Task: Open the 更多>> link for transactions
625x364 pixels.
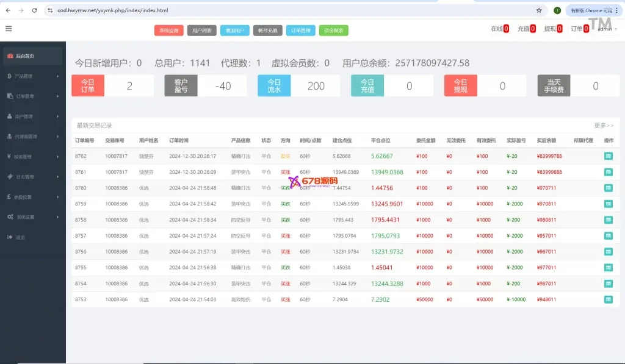Action: coord(604,126)
